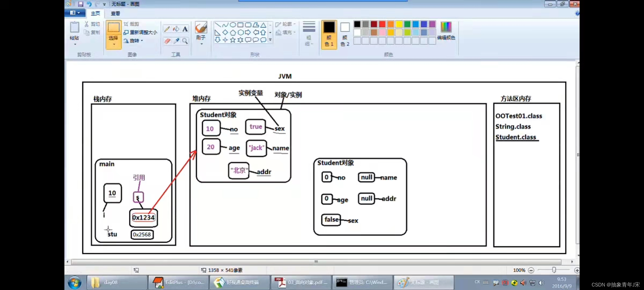
Task: Choose the red color swatch
Action: click(x=382, y=24)
